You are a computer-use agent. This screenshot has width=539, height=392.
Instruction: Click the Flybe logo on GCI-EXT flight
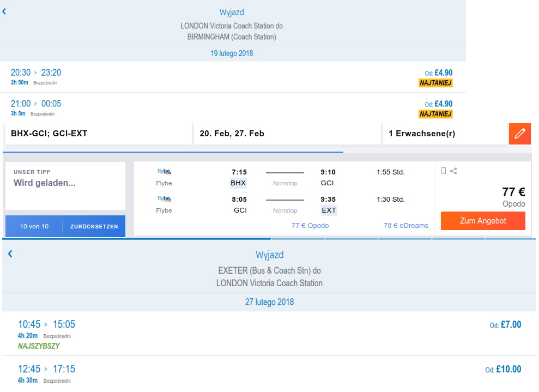tap(164, 198)
